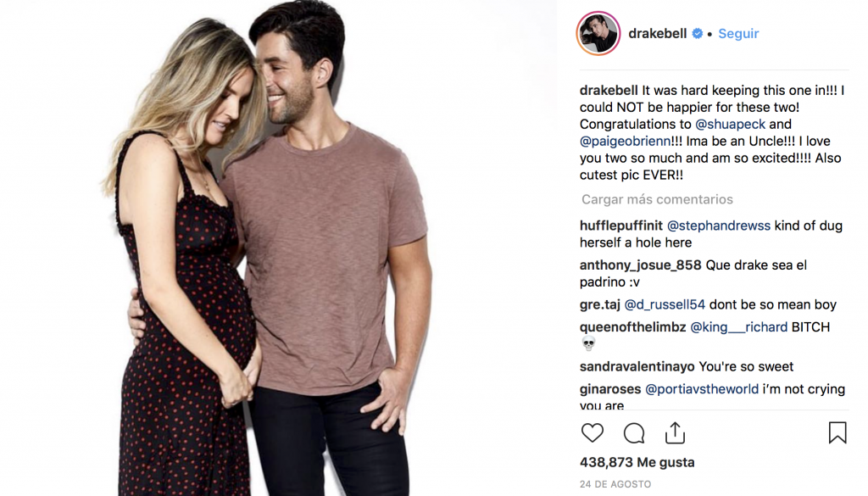
Task: Visit the sandravalentinayo commenter profile
Action: coord(637,366)
